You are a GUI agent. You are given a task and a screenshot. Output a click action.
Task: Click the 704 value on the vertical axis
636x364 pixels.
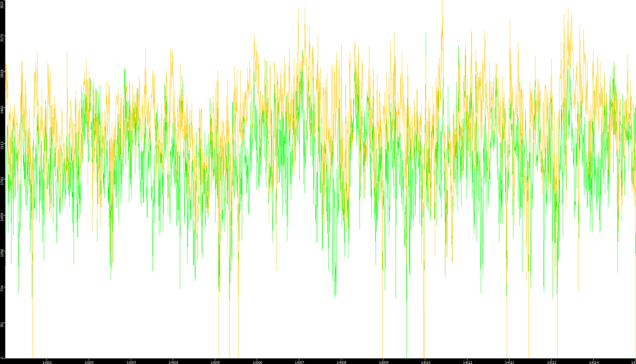[2, 288]
